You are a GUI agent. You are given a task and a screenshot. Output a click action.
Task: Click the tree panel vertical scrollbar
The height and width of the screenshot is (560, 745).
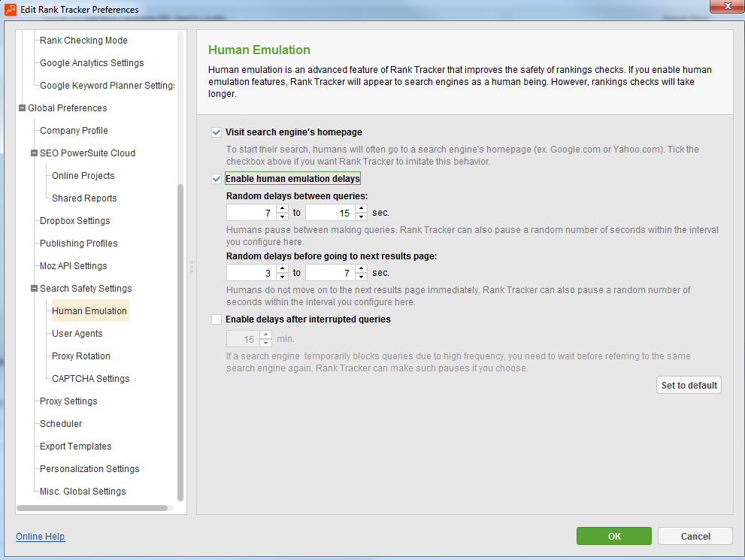click(180, 343)
